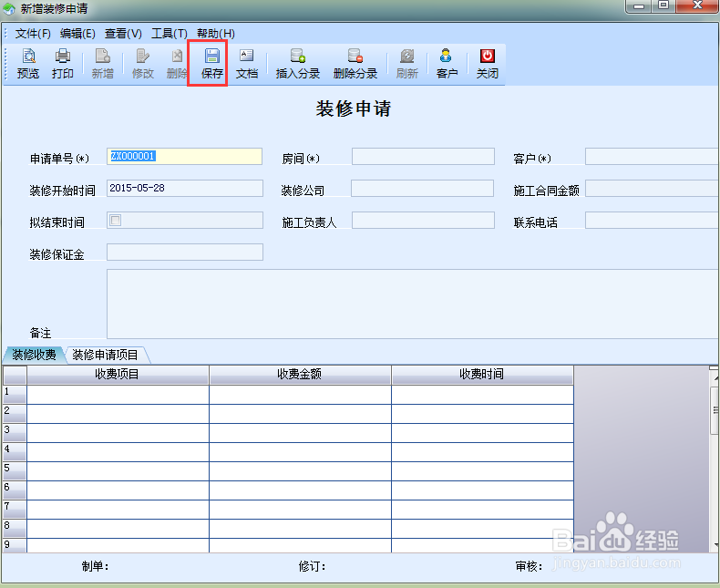The width and height of the screenshot is (720, 588).
Task: Open the 文件(F) menu
Action: tap(33, 33)
